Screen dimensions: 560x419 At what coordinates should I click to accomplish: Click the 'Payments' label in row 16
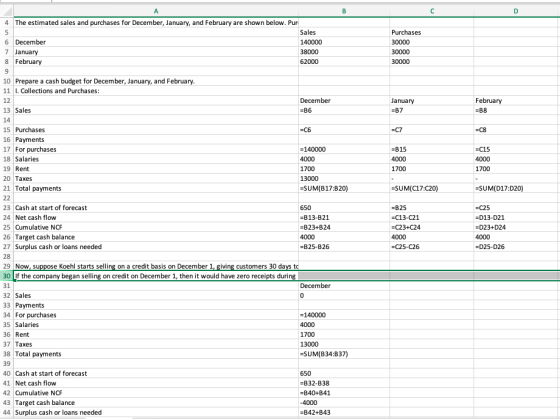(30, 140)
